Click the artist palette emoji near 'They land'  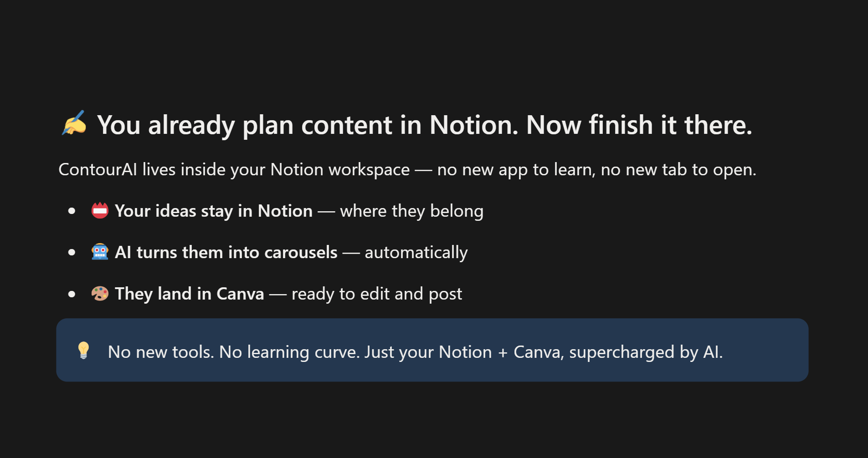[100, 294]
